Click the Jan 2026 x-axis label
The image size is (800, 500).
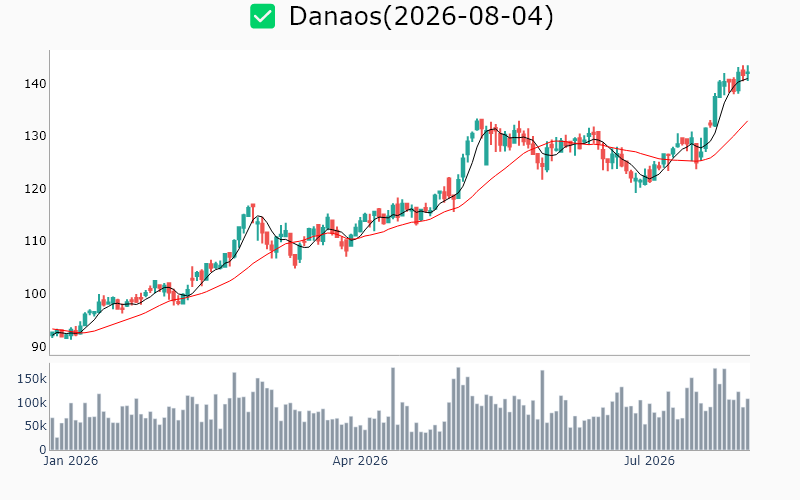pyautogui.click(x=70, y=461)
